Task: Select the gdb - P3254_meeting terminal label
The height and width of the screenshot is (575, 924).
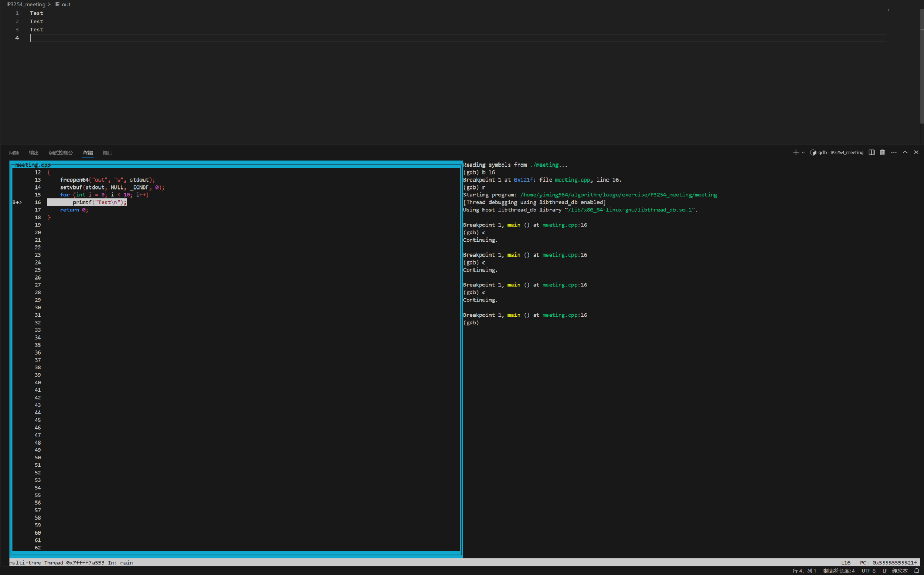Action: 840,153
